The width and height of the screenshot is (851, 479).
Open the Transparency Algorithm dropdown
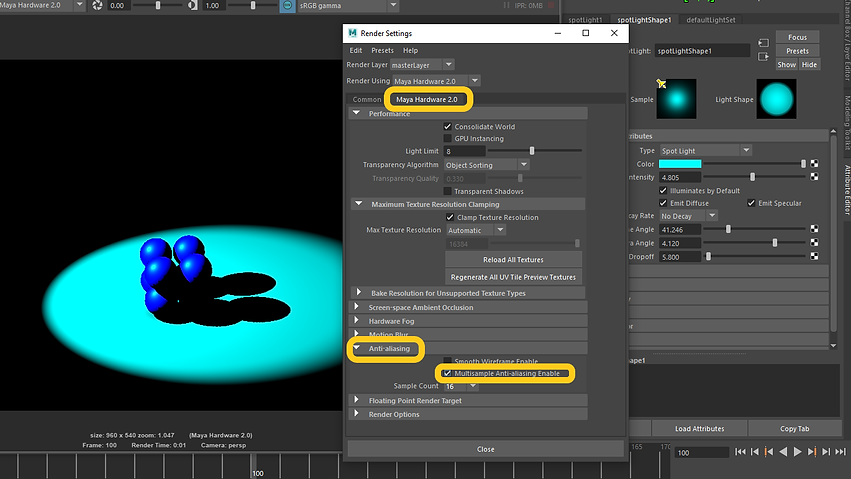(x=486, y=165)
